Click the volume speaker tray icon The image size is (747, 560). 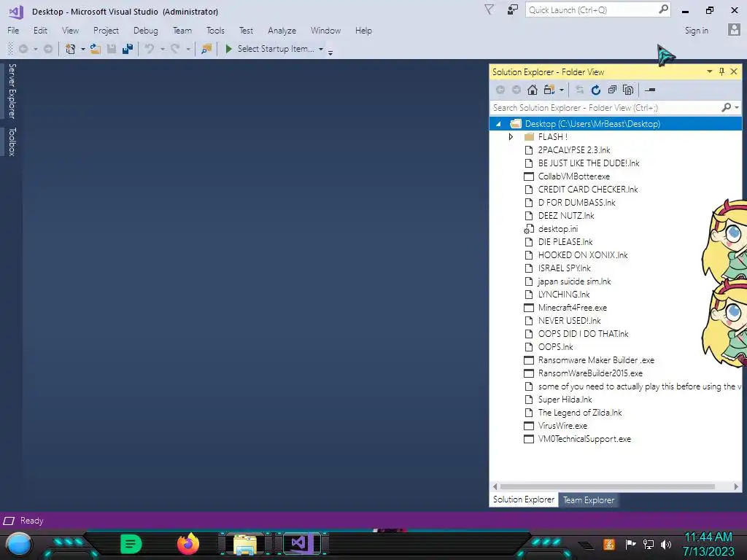(666, 544)
